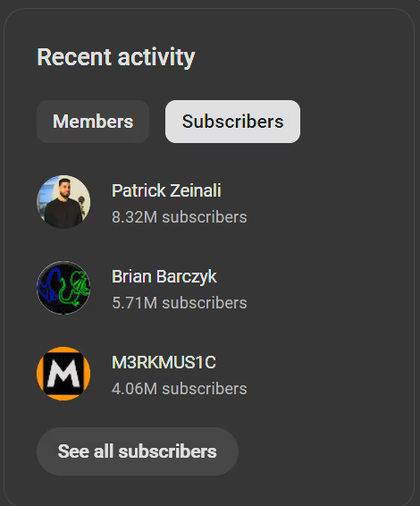This screenshot has width=420, height=506.
Task: Select the 8.32M subscribers count text
Action: pos(180,217)
